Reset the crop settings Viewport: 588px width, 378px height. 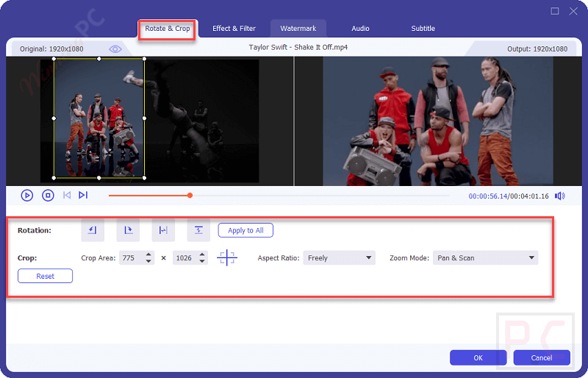(45, 276)
